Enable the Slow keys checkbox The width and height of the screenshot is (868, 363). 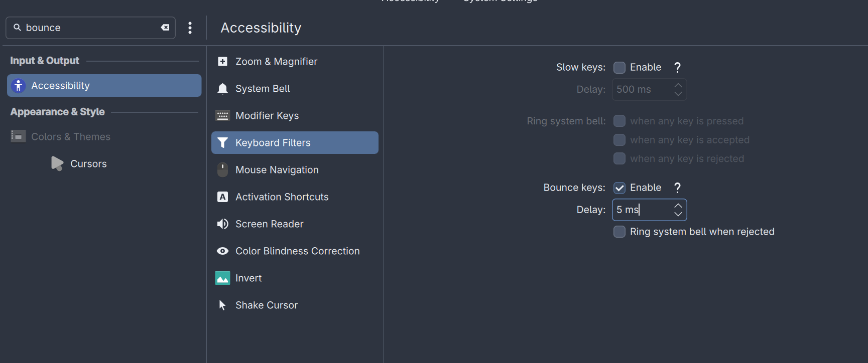coord(619,68)
